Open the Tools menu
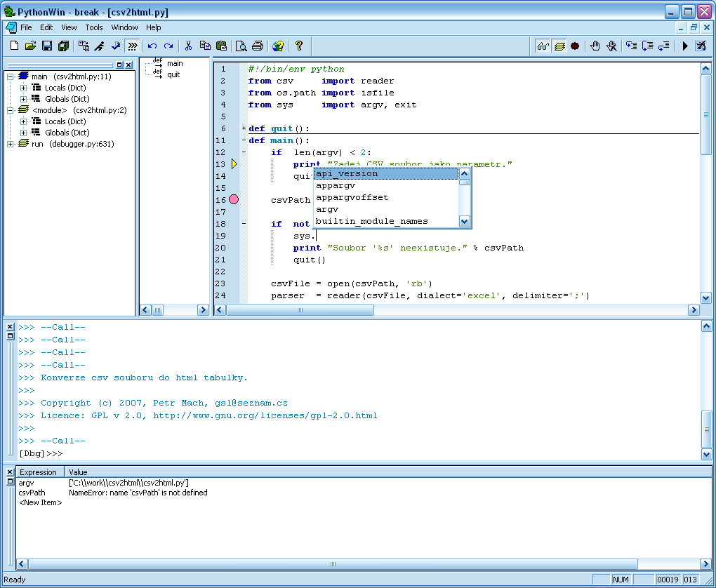This screenshot has height=588, width=716. 93,27
